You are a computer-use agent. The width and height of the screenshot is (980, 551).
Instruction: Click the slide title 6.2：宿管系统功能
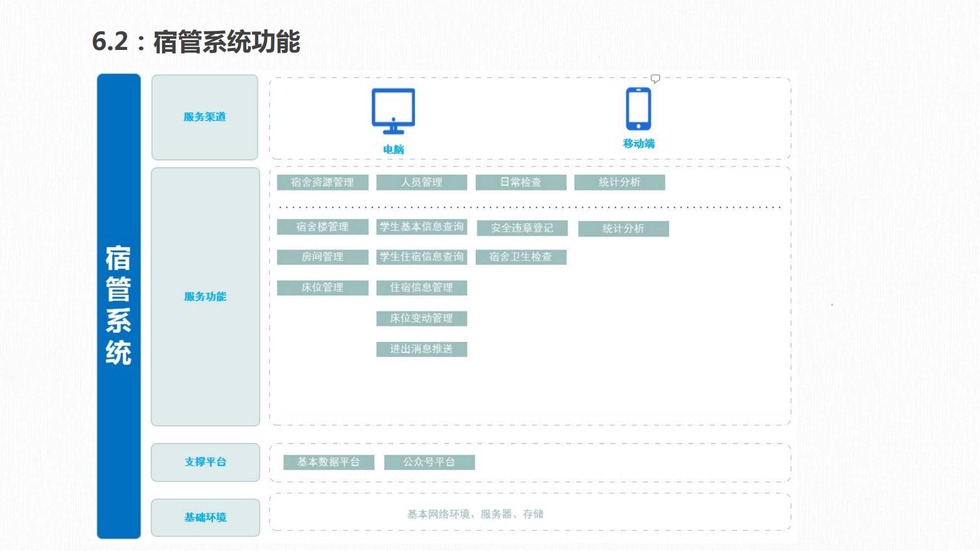[x=196, y=41]
